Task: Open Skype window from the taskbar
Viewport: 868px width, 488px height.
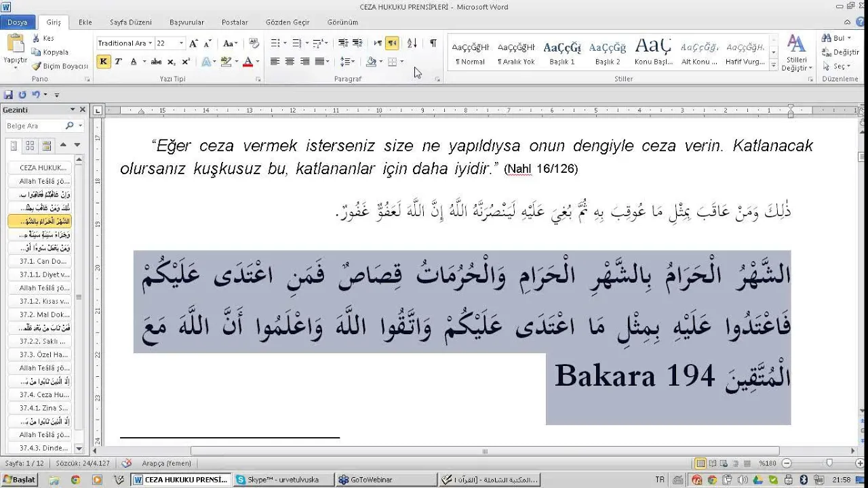Action: coord(283,479)
